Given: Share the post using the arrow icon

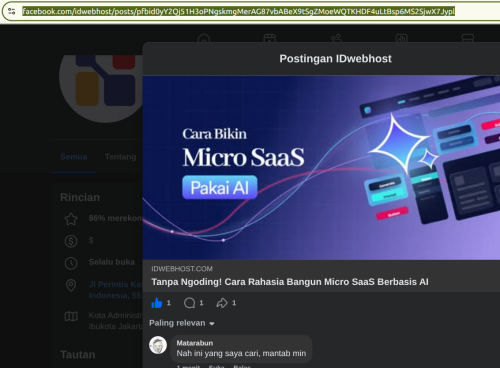Looking at the screenshot, I should [222, 303].
